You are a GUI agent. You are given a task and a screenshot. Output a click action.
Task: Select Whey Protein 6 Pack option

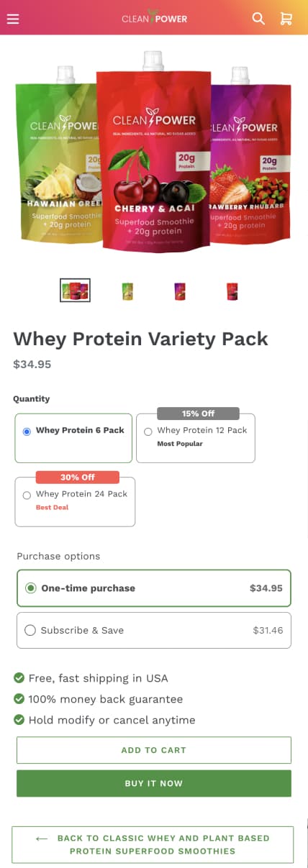73,438
